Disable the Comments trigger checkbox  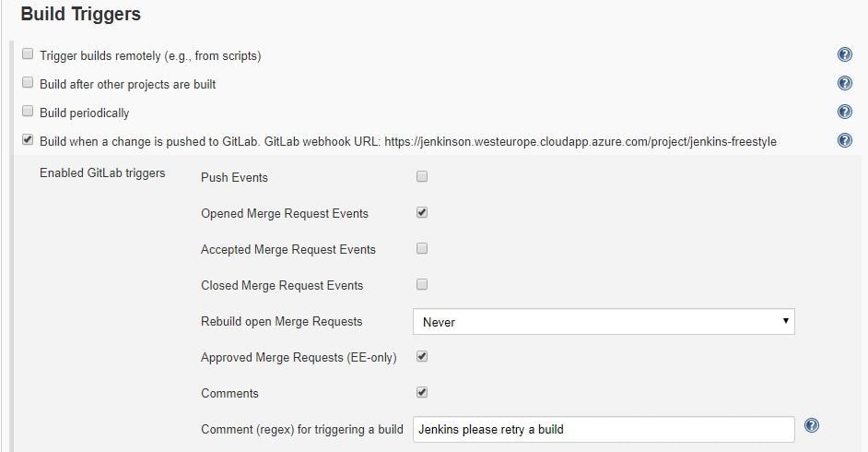pyautogui.click(x=422, y=392)
